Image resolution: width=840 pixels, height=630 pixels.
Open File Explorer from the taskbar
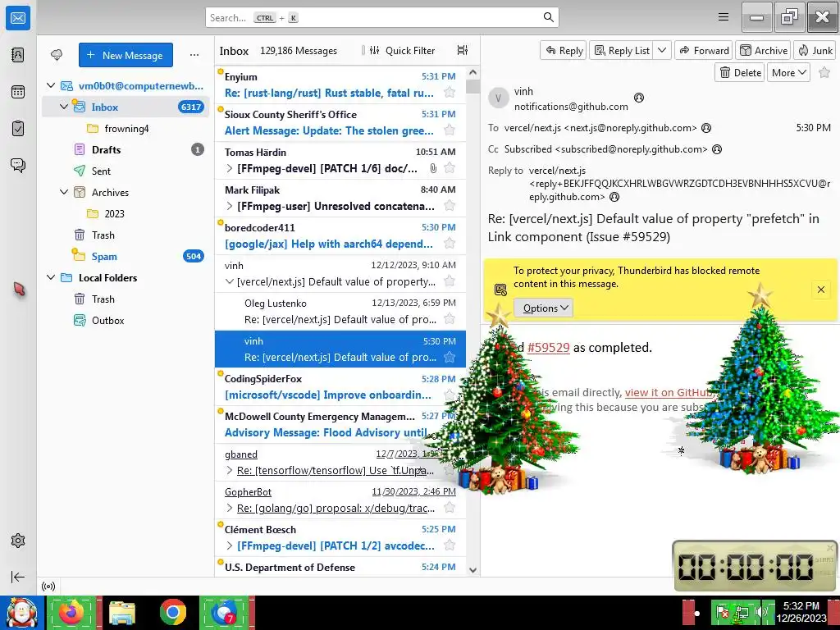tap(122, 613)
